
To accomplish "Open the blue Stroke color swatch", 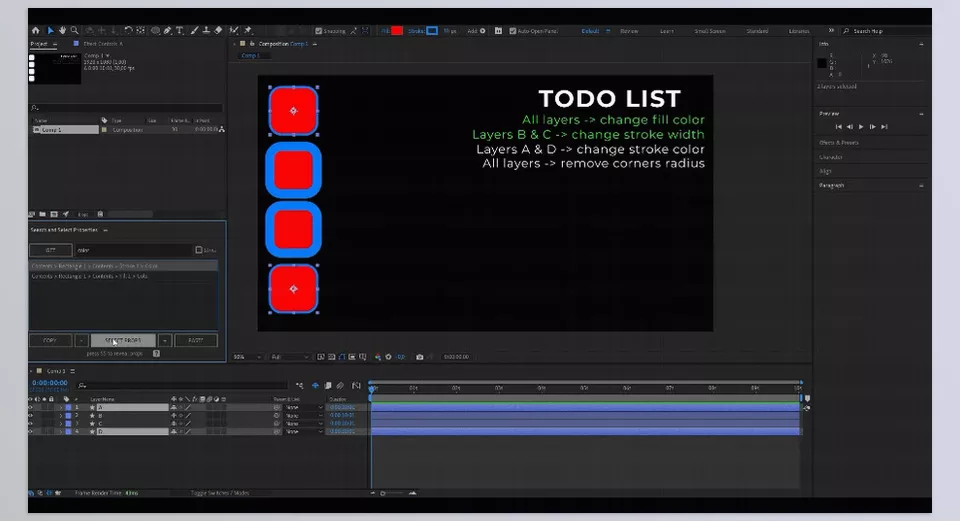I will point(432,31).
